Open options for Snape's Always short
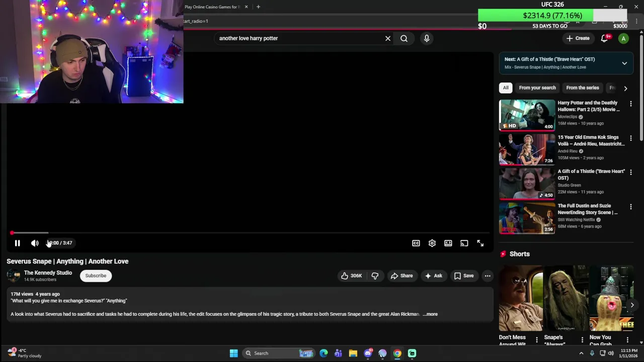 pos(582,340)
